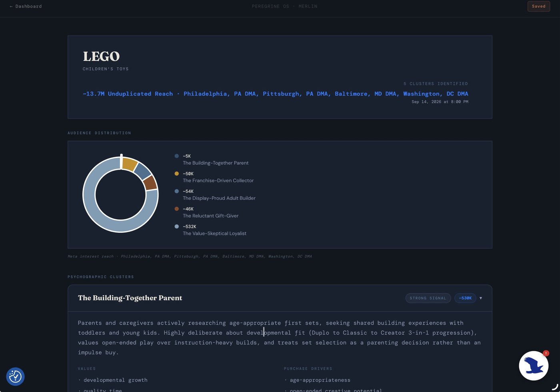Click "5 CLUSTERS IDENTIFIED" label
This screenshot has width=560, height=392.
436,84
